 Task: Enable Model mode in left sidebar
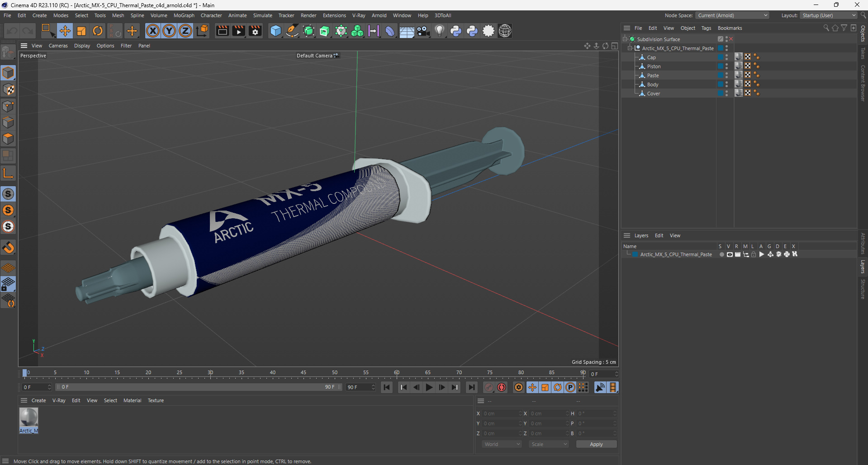[8, 73]
